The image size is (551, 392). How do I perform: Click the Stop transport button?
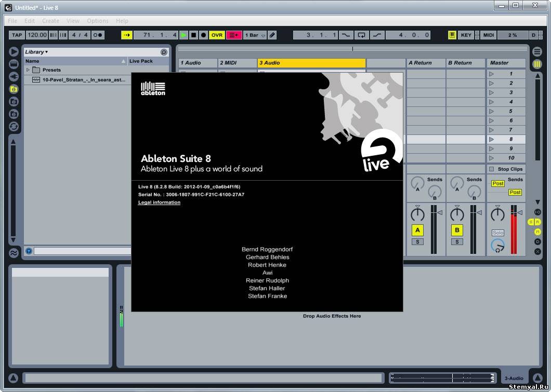pos(193,35)
